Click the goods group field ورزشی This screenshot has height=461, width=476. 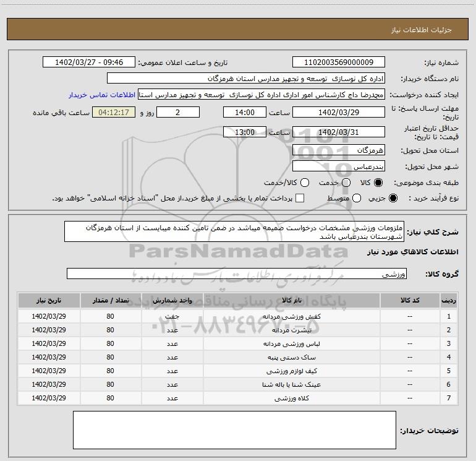pyautogui.click(x=237, y=274)
